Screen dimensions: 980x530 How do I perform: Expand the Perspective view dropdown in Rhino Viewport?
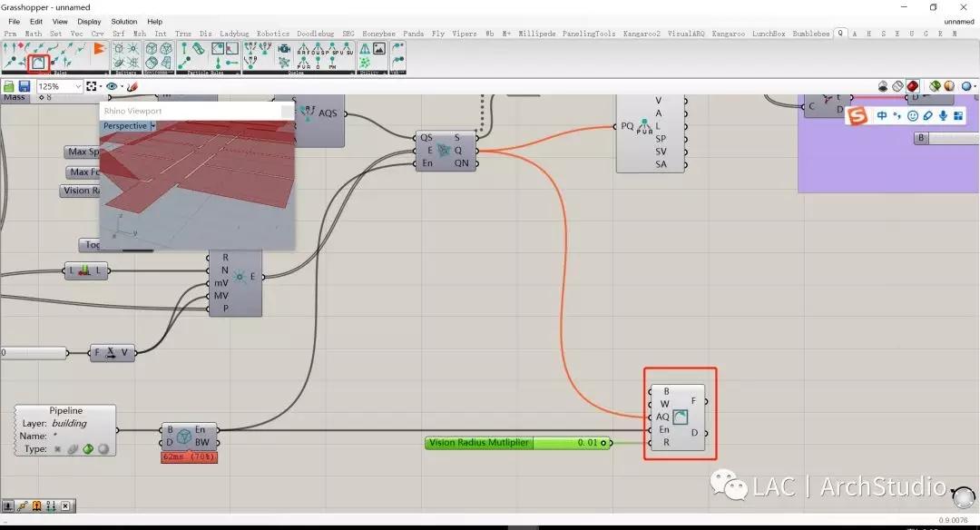click(153, 125)
